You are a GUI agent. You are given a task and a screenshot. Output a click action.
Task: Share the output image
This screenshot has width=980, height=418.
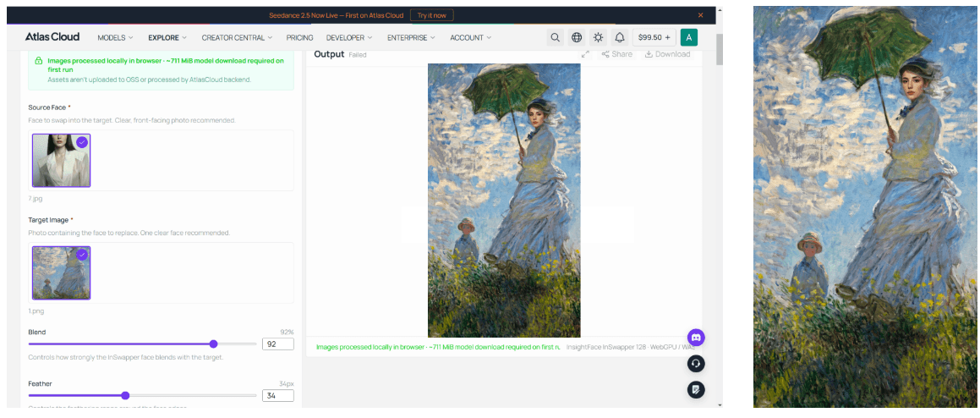point(617,54)
